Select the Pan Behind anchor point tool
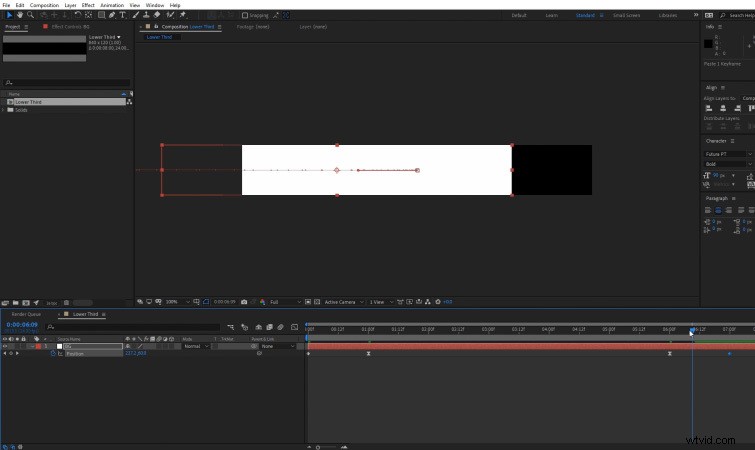The width and height of the screenshot is (755, 450). 89,15
